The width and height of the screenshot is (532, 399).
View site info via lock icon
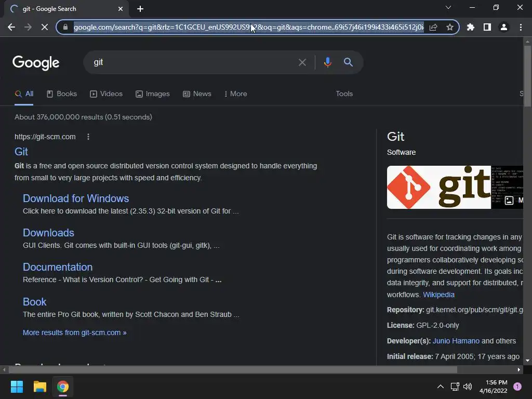point(65,27)
